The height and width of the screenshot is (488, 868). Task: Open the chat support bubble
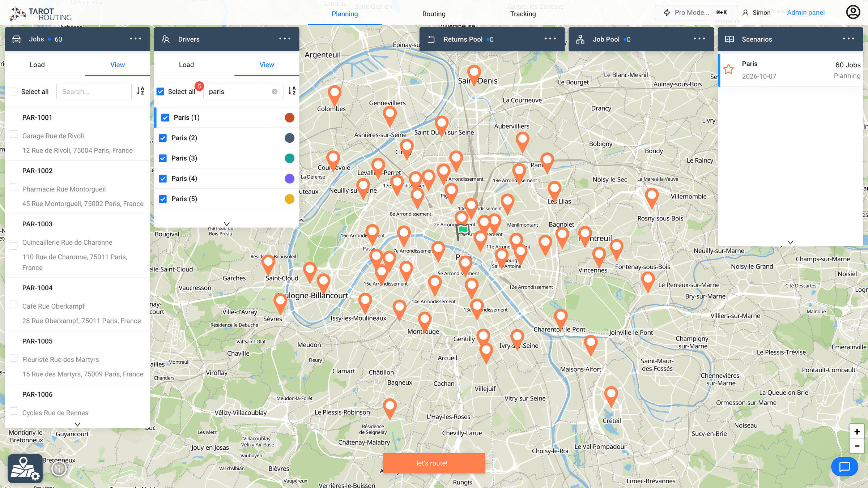tap(844, 467)
